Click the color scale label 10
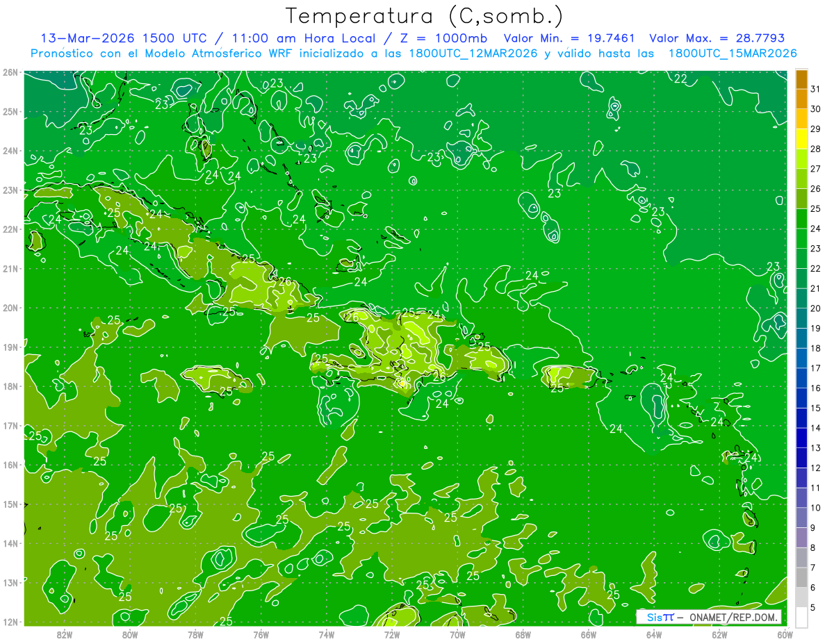Viewport: 834px width, 644px height. point(816,508)
